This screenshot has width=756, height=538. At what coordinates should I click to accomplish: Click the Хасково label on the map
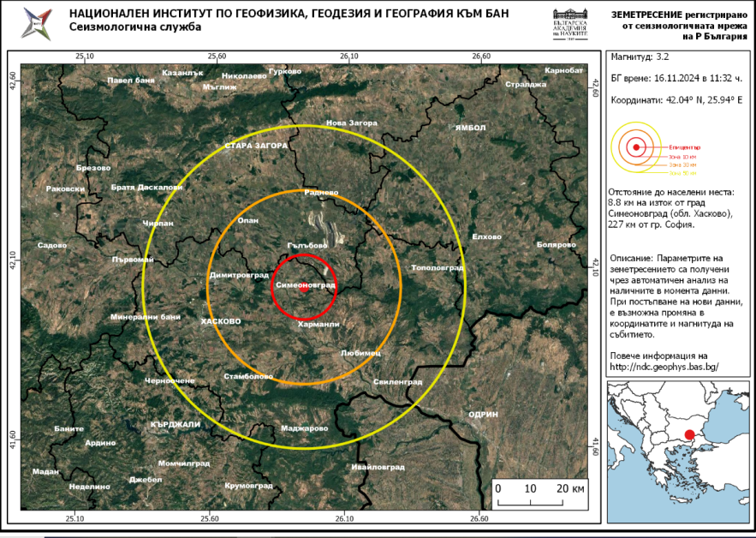tap(220, 321)
